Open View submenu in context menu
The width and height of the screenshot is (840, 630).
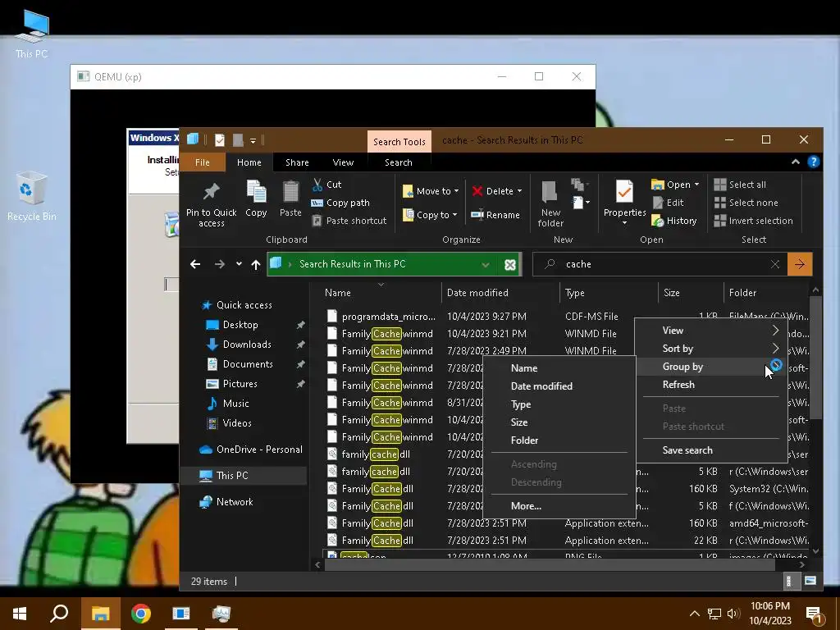(x=711, y=331)
